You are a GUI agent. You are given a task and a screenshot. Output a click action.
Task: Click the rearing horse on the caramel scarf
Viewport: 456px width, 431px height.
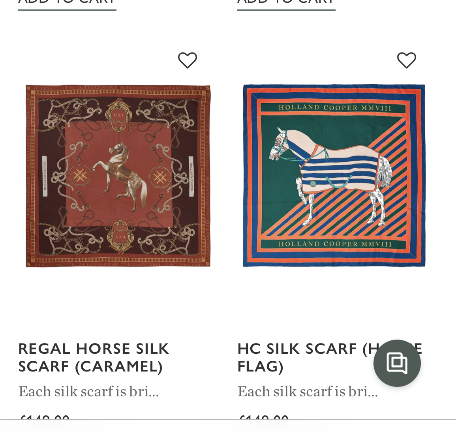(120, 177)
